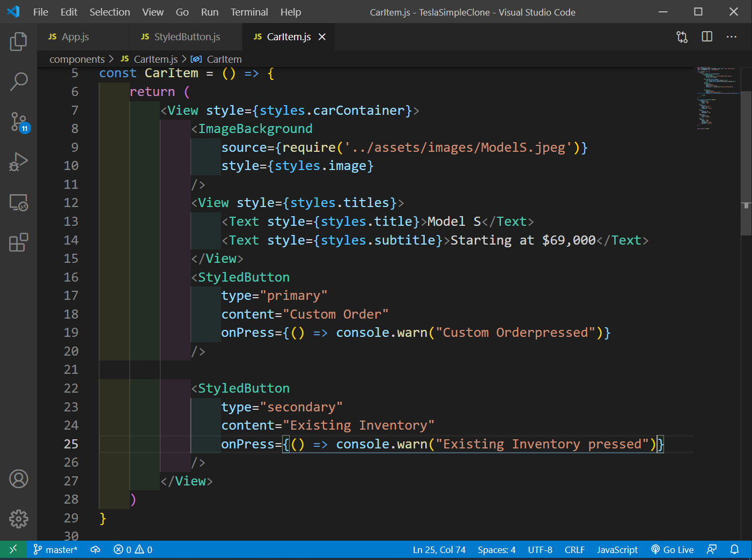Open the Manage gear menu
This screenshot has height=560, width=752.
18,519
